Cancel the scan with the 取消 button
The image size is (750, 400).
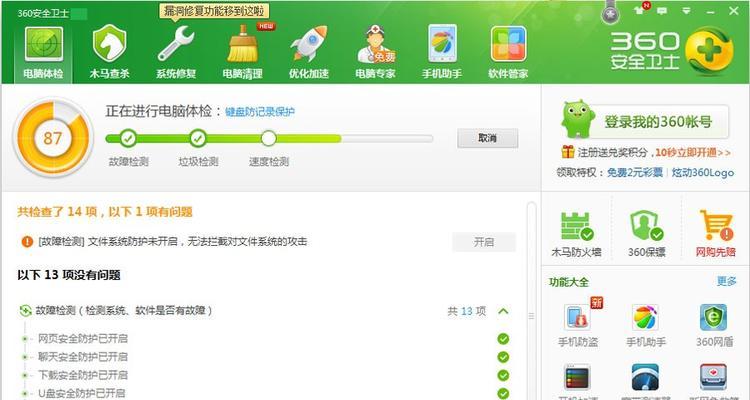pos(487,138)
